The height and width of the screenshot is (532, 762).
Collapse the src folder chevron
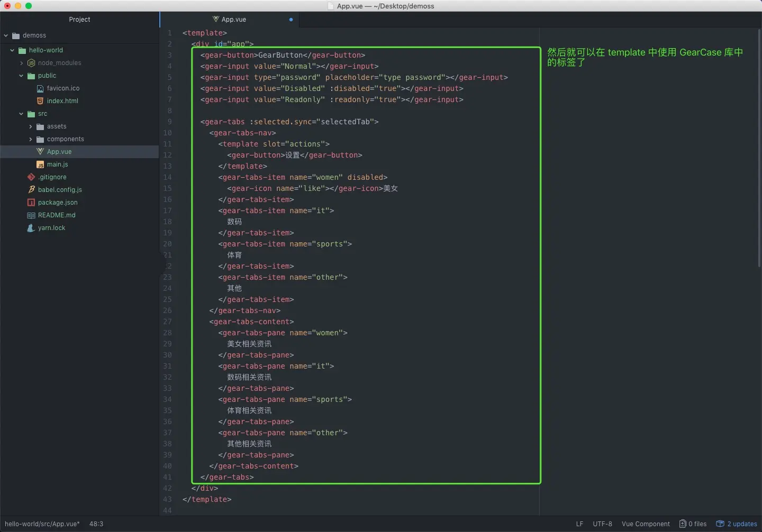click(21, 114)
